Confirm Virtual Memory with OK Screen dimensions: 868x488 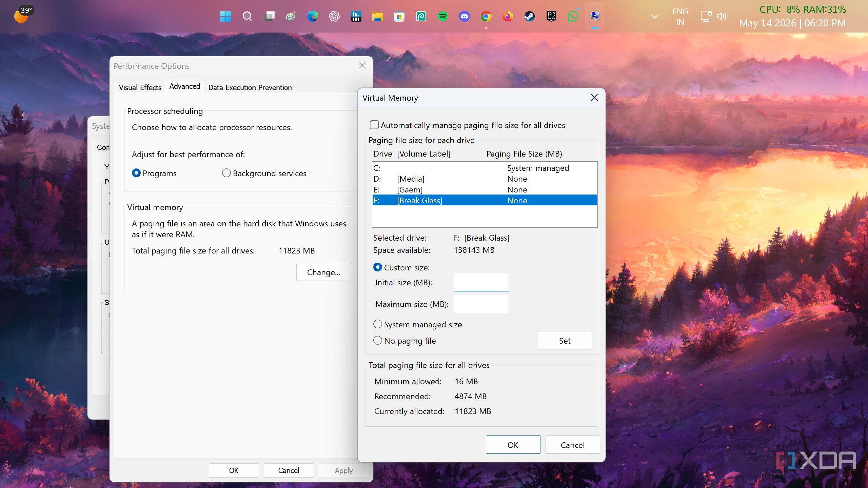coord(513,445)
